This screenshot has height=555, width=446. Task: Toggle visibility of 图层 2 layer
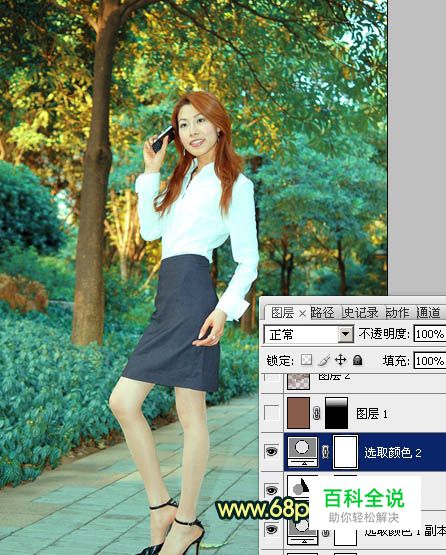[x=271, y=377]
